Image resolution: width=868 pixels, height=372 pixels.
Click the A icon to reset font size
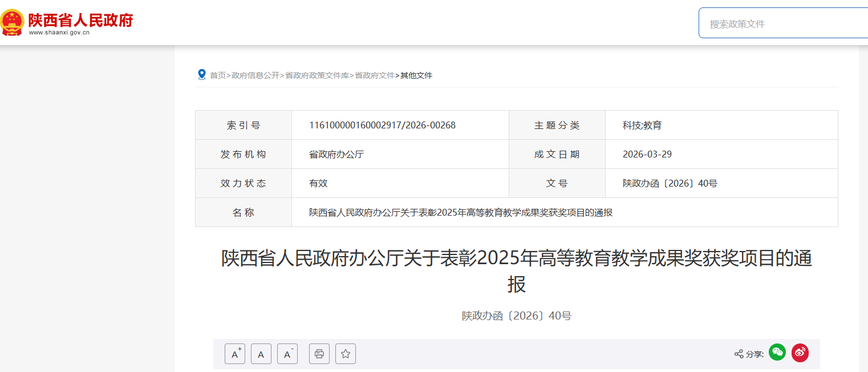click(261, 353)
